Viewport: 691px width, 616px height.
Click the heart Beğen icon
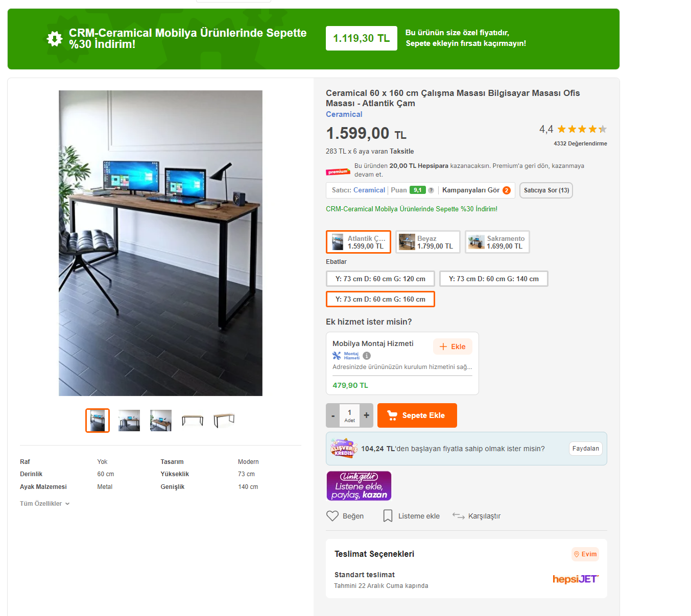pos(332,516)
